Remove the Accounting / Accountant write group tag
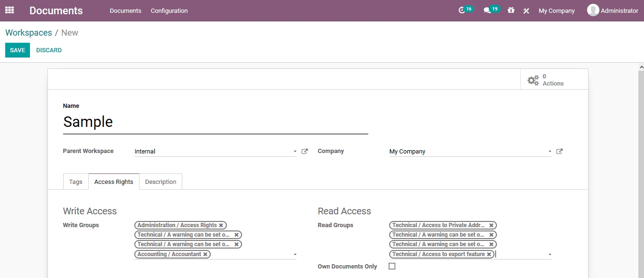This screenshot has width=644, height=278. pos(205,254)
